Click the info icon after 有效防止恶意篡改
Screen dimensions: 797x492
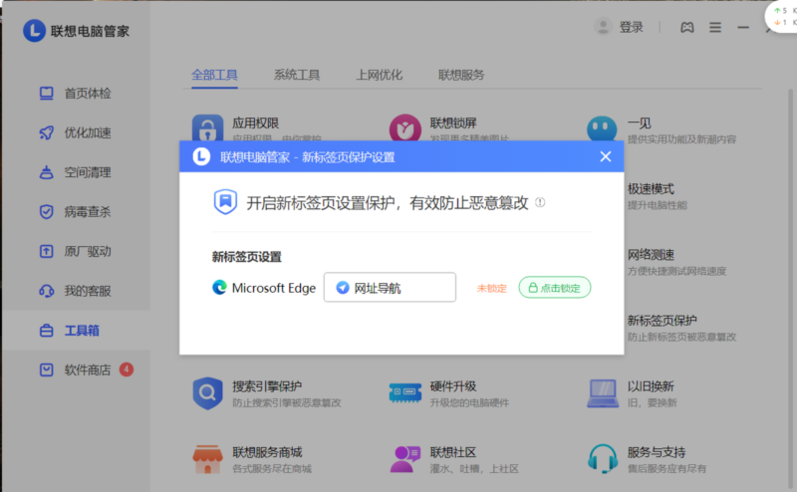click(x=540, y=202)
